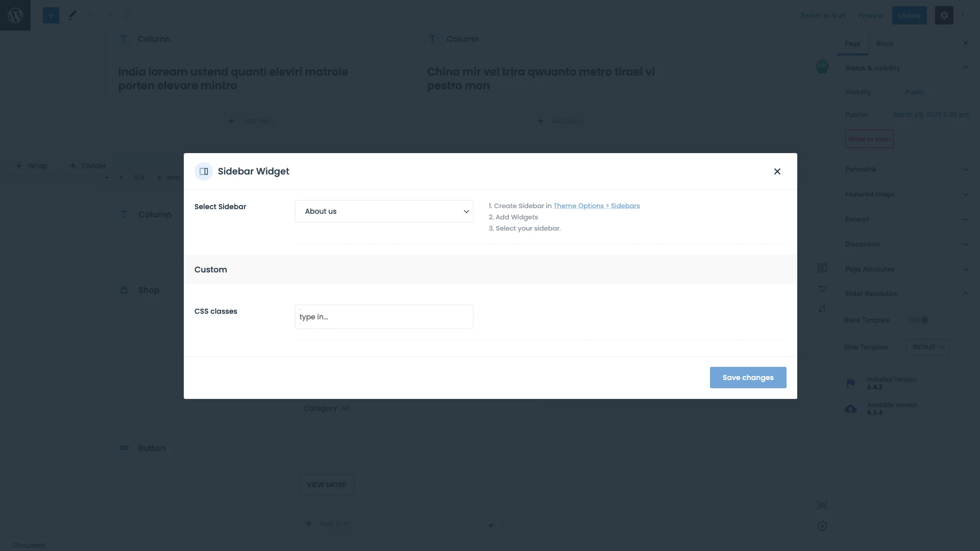This screenshot has height=551, width=980.
Task: Open the Select Sidebar dropdown
Action: click(x=384, y=211)
